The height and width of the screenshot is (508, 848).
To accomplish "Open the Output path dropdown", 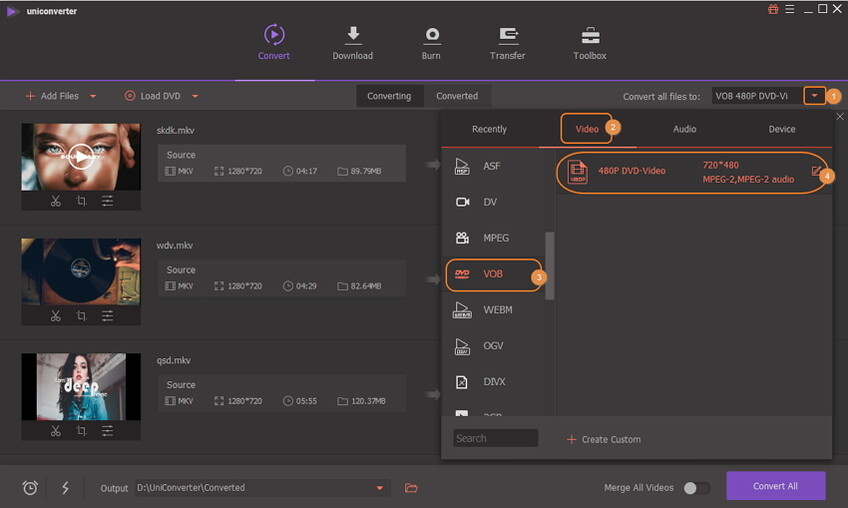I will point(380,488).
